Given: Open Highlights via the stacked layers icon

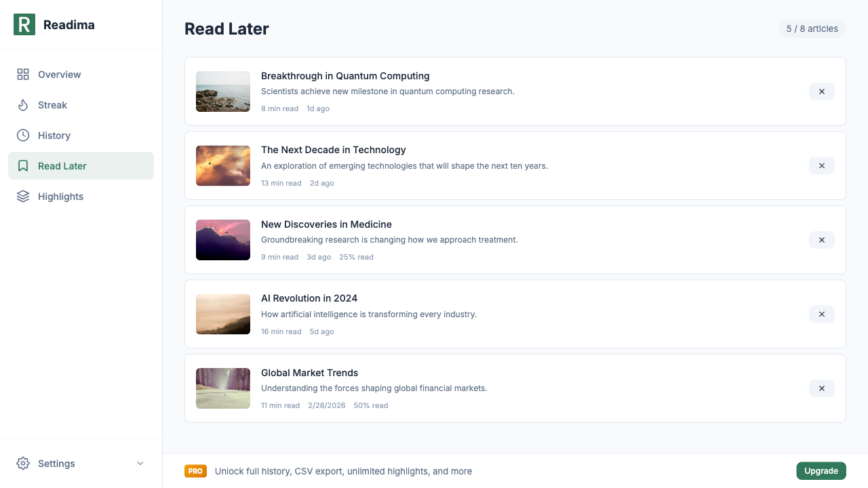Looking at the screenshot, I should point(22,196).
